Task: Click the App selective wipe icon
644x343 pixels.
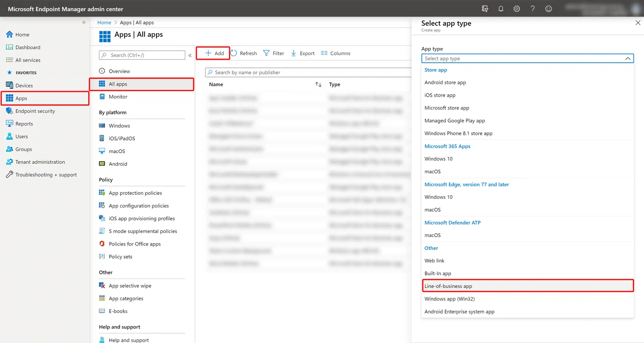Action: (x=102, y=286)
